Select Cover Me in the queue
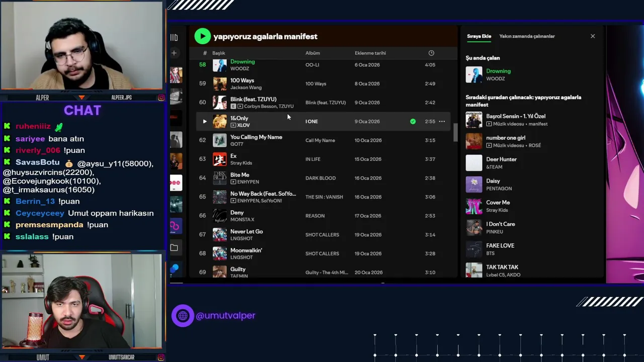The width and height of the screenshot is (644, 362). tap(532, 206)
